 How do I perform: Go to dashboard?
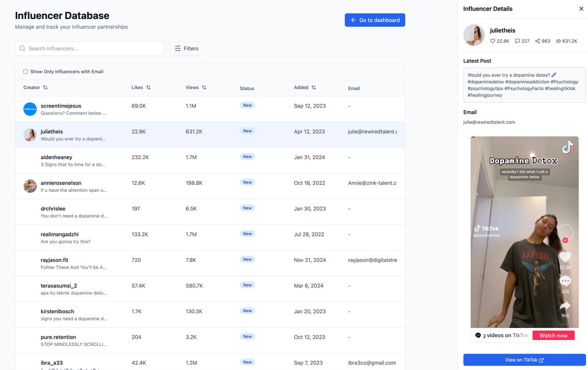(375, 20)
